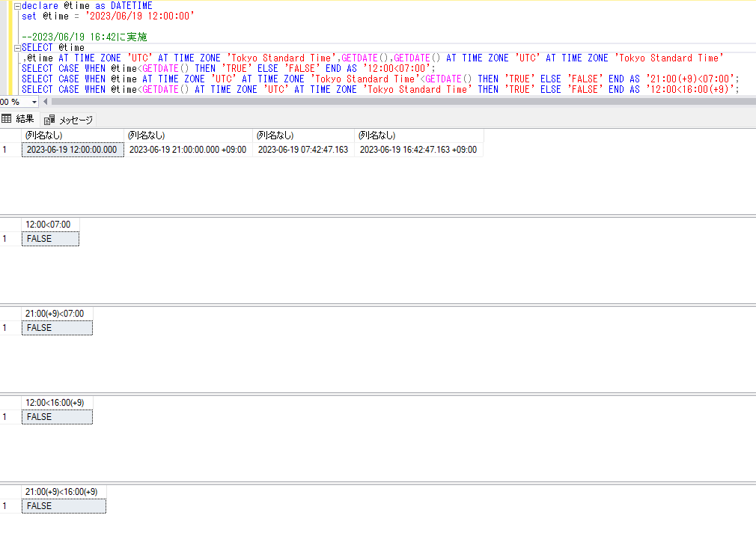Select FALSE cell under 12:00<07:00
This screenshot has width=756, height=539.
pyautogui.click(x=50, y=239)
